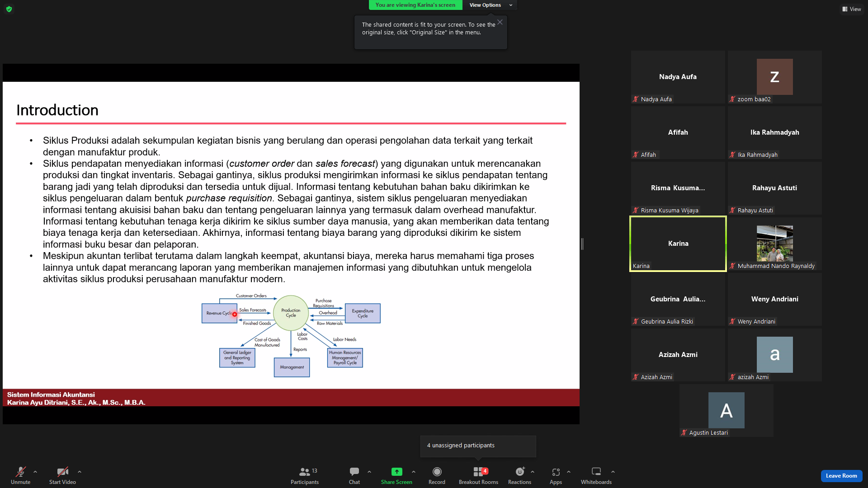Screen dimensions: 868x488
Task: Click the panel resize handle beside slide
Action: (x=582, y=244)
